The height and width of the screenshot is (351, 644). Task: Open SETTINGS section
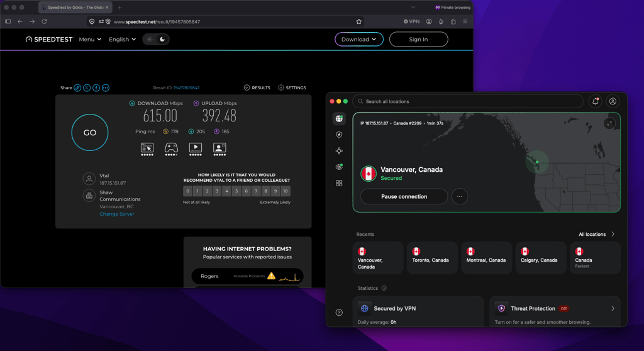[292, 87]
